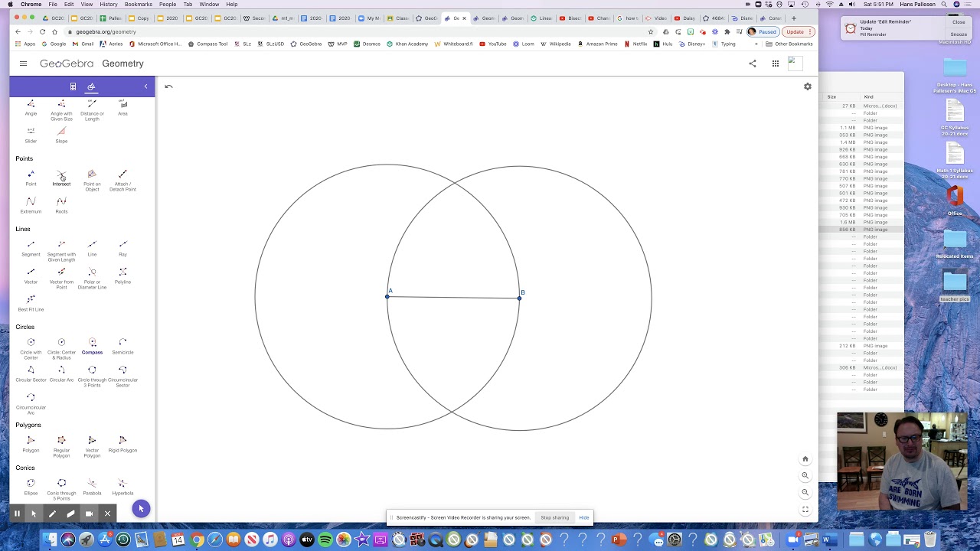Select the Angle with Given Size tool
The image size is (980, 551).
pyautogui.click(x=61, y=110)
